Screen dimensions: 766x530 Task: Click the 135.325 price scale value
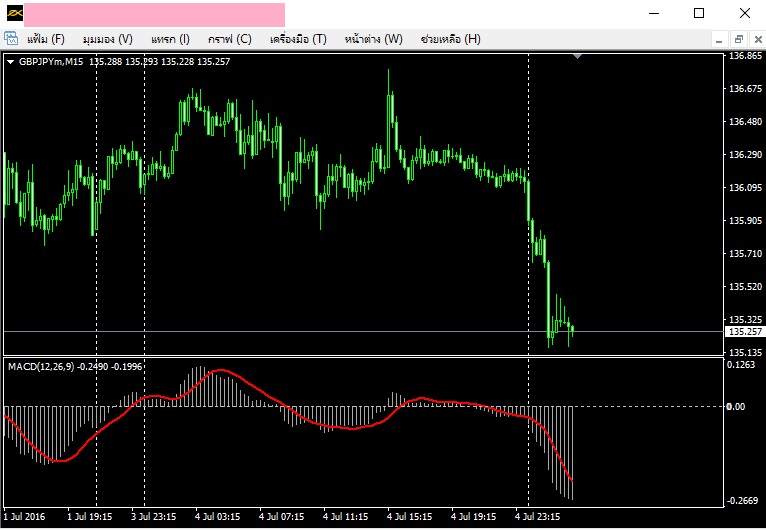[745, 319]
